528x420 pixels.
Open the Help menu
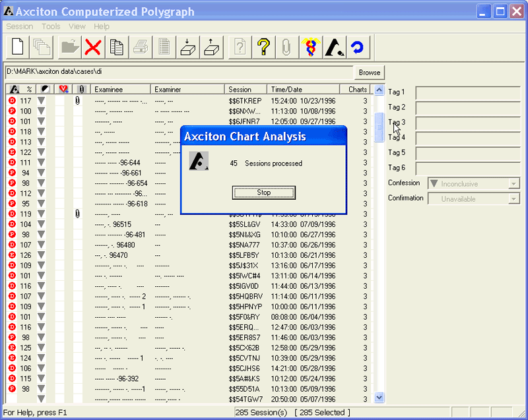click(x=102, y=26)
